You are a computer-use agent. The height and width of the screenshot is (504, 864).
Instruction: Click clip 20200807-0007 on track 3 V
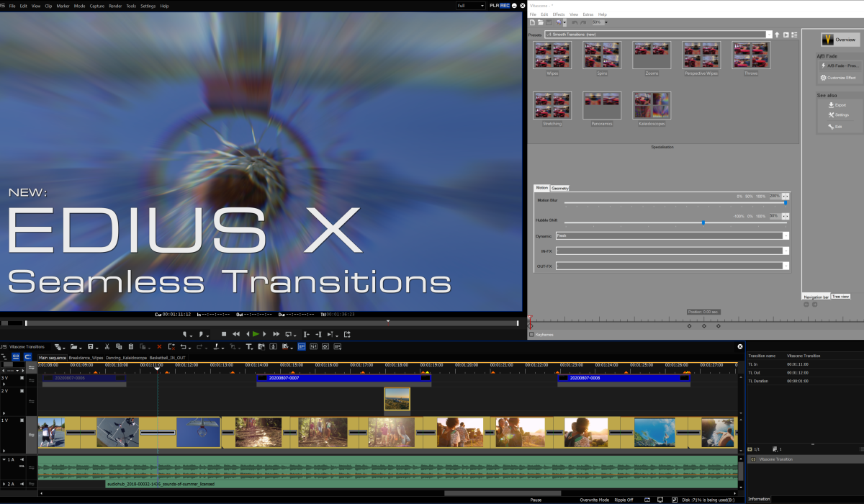coord(344,377)
